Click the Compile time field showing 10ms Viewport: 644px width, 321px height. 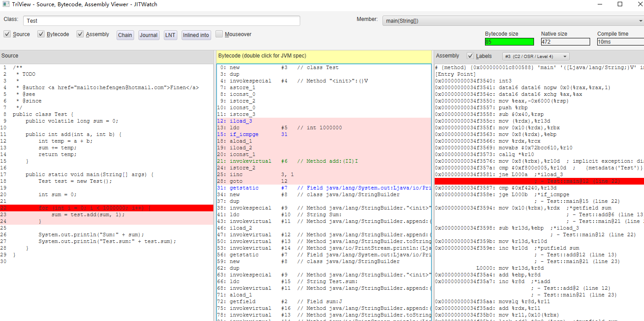620,41
